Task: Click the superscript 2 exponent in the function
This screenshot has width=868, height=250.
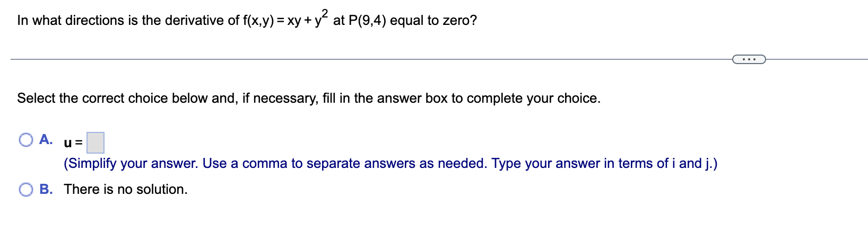Action: pos(325,13)
